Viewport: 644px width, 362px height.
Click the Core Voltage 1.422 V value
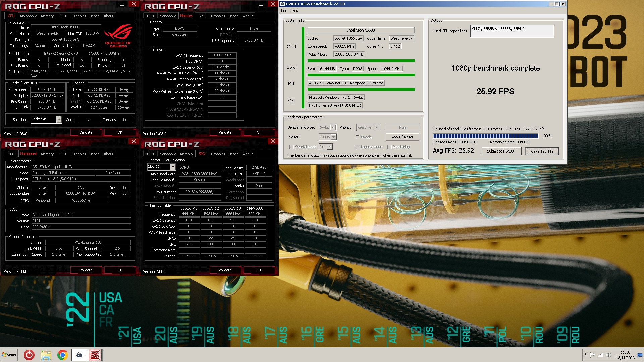[x=89, y=45]
